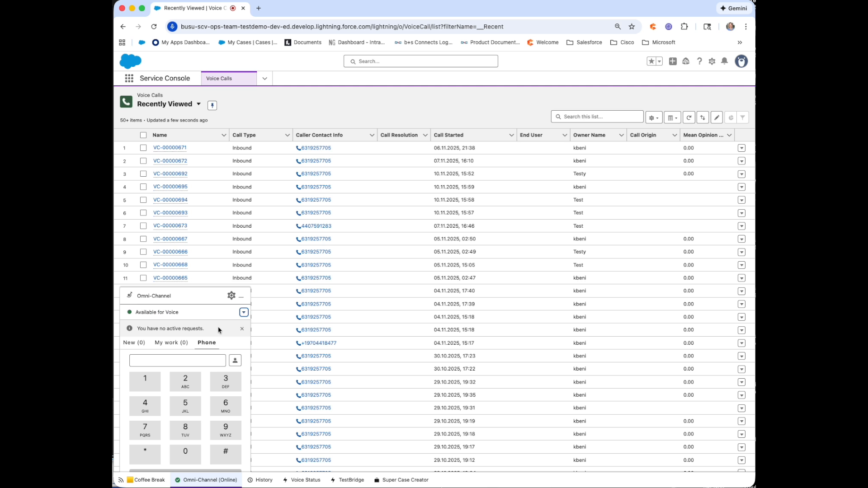Open inline edit pencil for the list
The image size is (868, 488).
717,117
